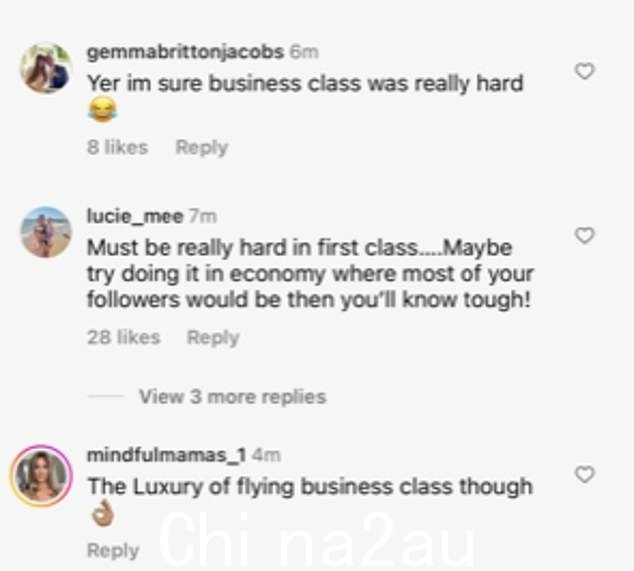The image size is (634, 571).
Task: Like gemmabrittonjacobs' comment with the heart
Action: 585,71
